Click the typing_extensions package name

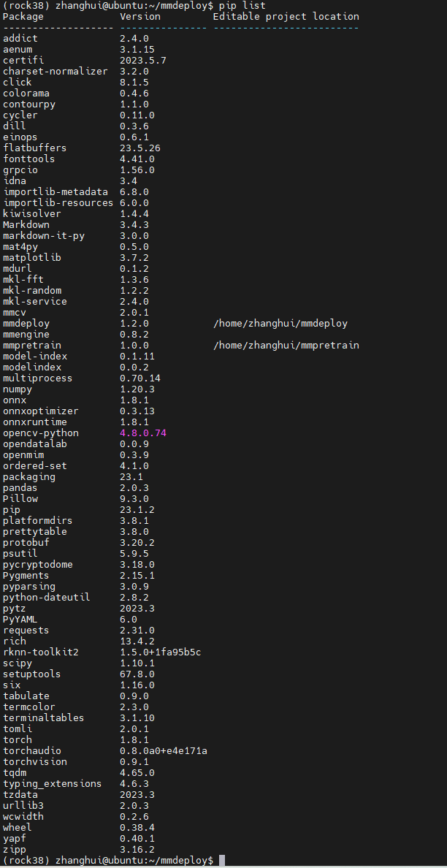(x=53, y=784)
